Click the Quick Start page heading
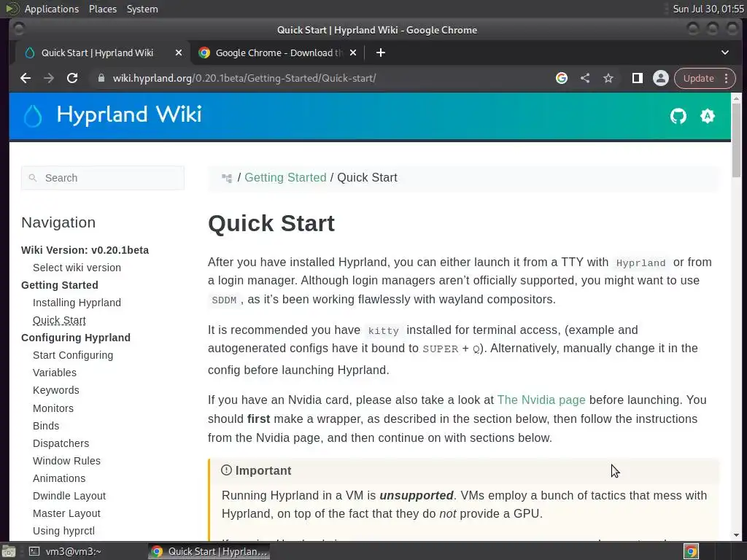747x560 pixels. click(x=271, y=223)
